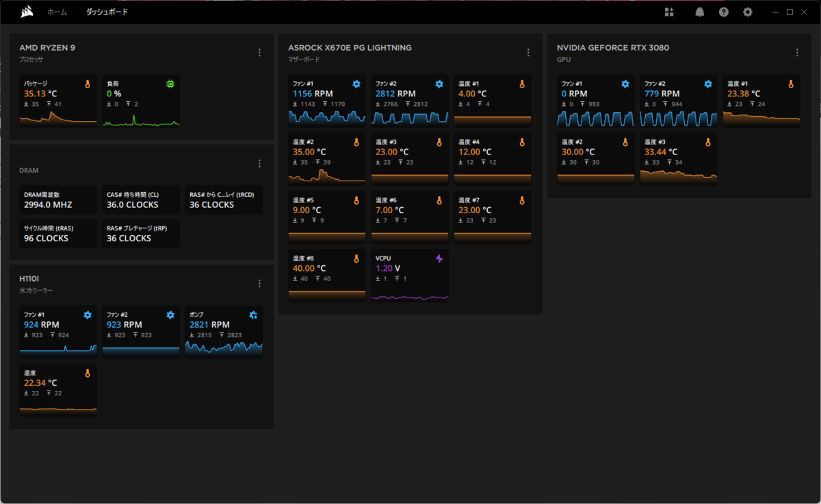Open AMD RYZEN 9 panel options menu
The height and width of the screenshot is (504, 821).
point(259,53)
